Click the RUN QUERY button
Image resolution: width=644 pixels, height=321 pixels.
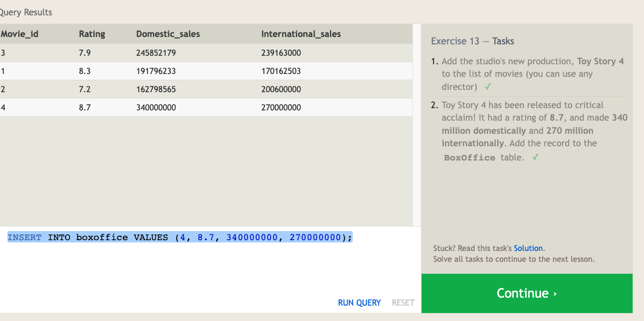click(359, 303)
